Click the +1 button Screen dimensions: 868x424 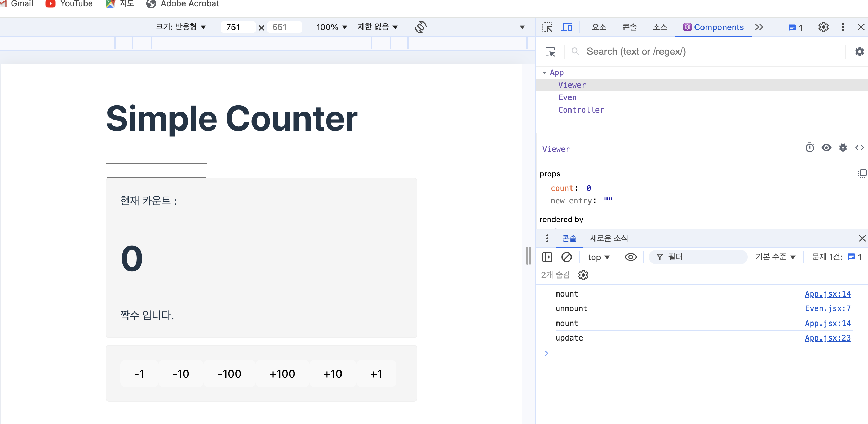[376, 373]
